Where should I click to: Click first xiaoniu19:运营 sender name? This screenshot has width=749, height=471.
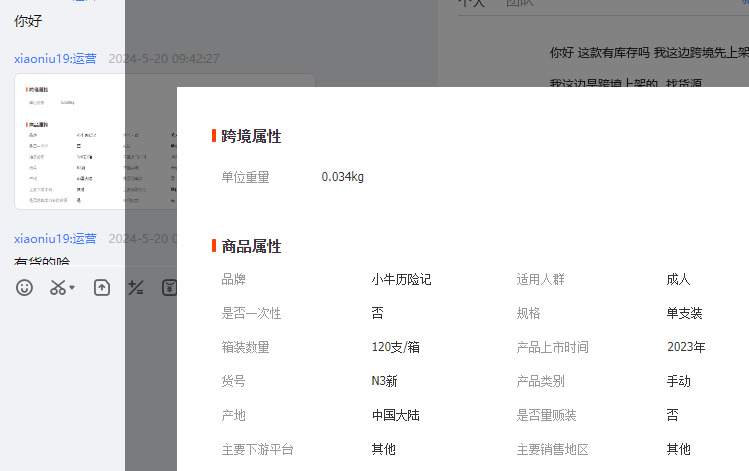tap(55, 59)
